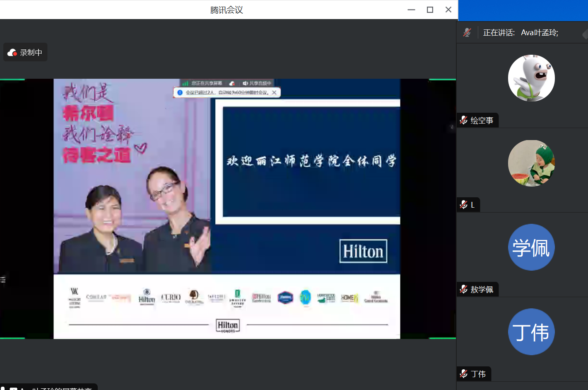Viewport: 588px width, 390px height.
Task: Click the cloud recording icon in shared toolbar
Action: click(232, 83)
